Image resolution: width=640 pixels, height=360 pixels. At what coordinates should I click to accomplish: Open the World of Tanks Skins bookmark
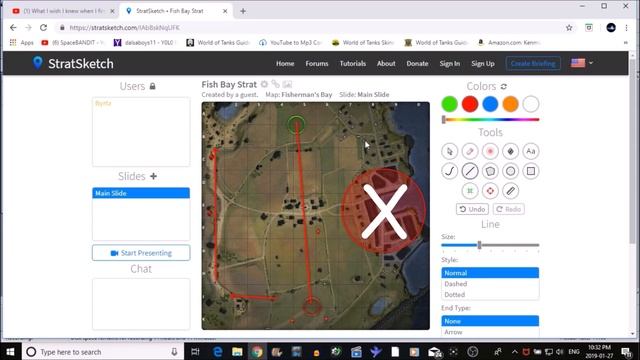pyautogui.click(x=363, y=42)
